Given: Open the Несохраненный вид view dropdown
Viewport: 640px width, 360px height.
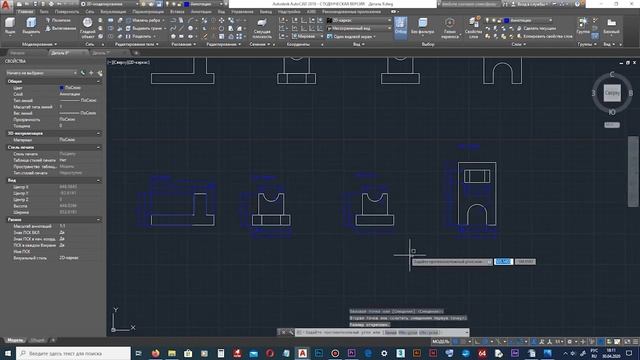Looking at the screenshot, I should pyautogui.click(x=359, y=28).
